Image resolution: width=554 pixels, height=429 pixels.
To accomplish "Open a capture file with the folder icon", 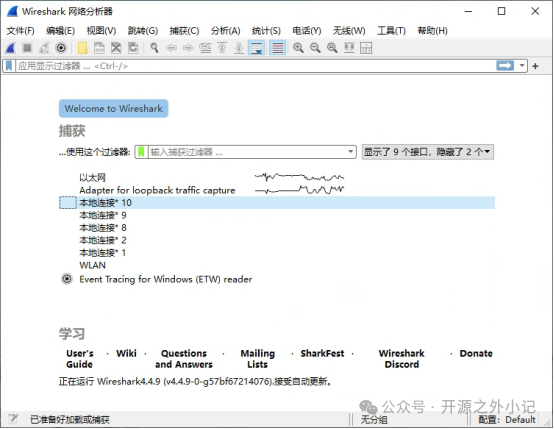I will point(82,48).
